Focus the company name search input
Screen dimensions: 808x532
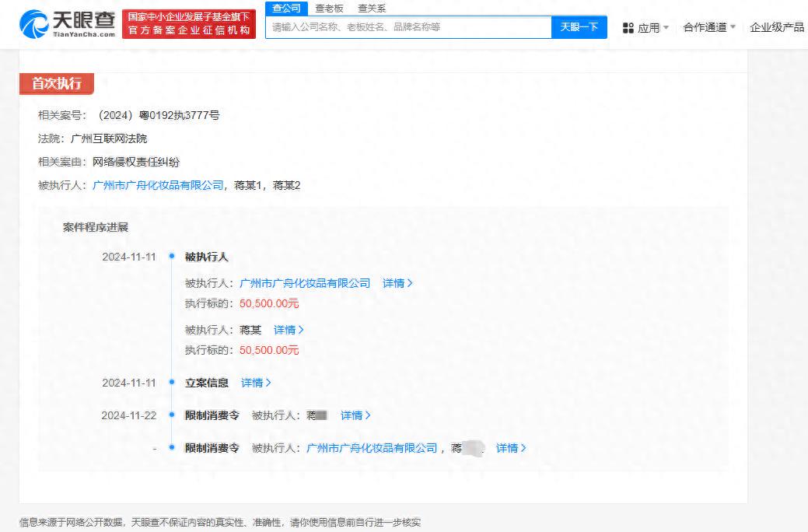tap(408, 27)
